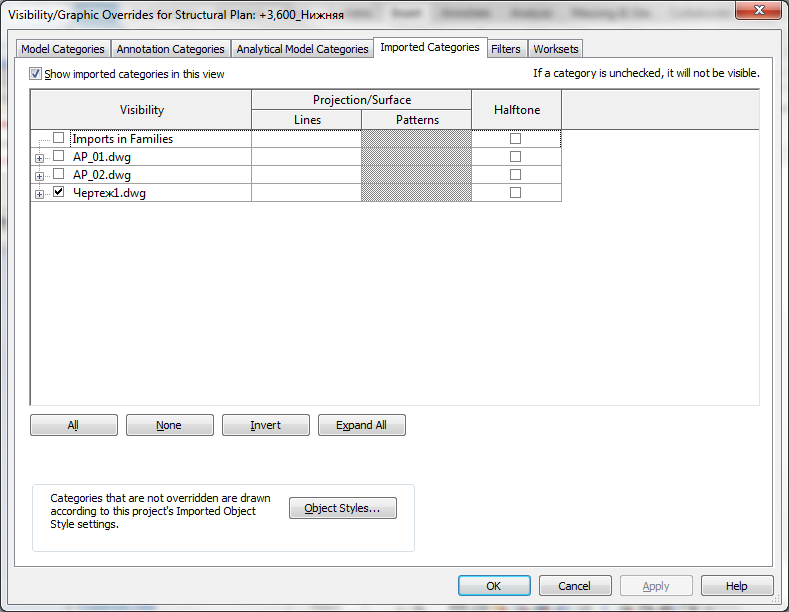Select the Imported Categories tab
Screen dimensions: 789x612
(x=430, y=47)
